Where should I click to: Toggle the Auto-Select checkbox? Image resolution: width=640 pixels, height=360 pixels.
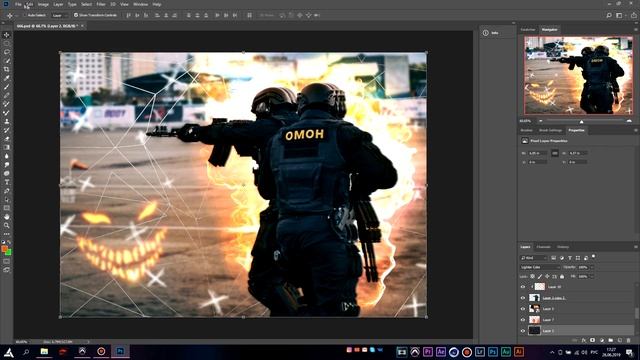pyautogui.click(x=24, y=15)
